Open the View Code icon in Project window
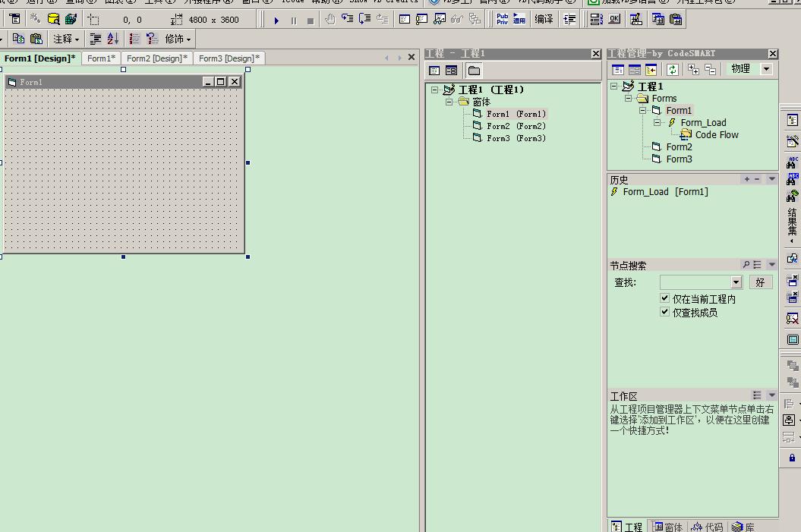This screenshot has height=532, width=801. (436, 70)
